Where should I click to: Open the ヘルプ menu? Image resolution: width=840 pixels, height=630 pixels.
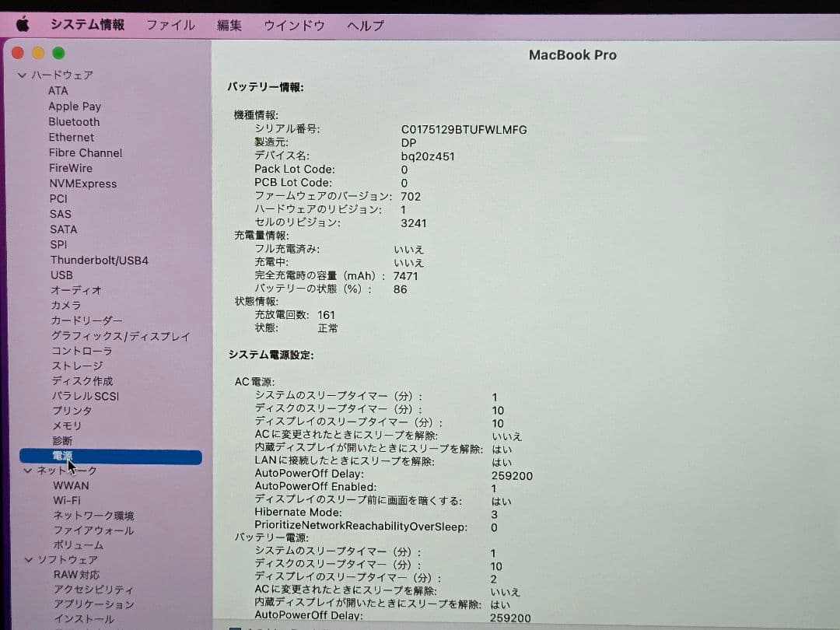pos(364,24)
